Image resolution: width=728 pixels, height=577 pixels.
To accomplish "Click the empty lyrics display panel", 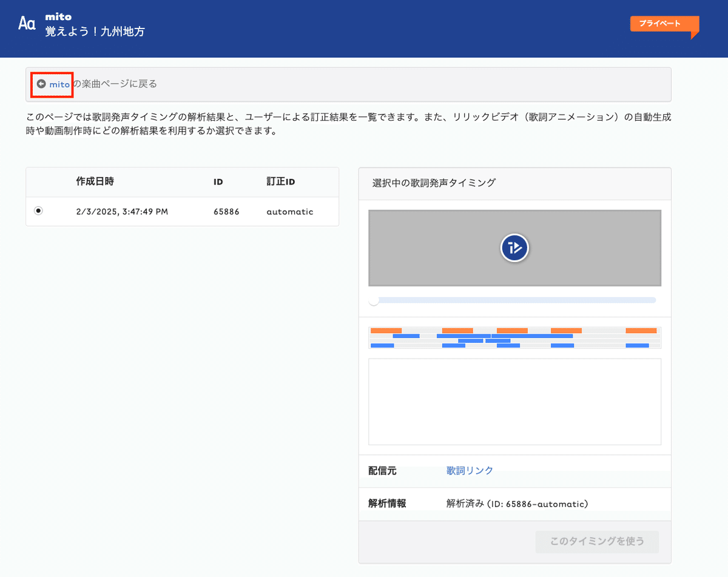I will tap(514, 402).
